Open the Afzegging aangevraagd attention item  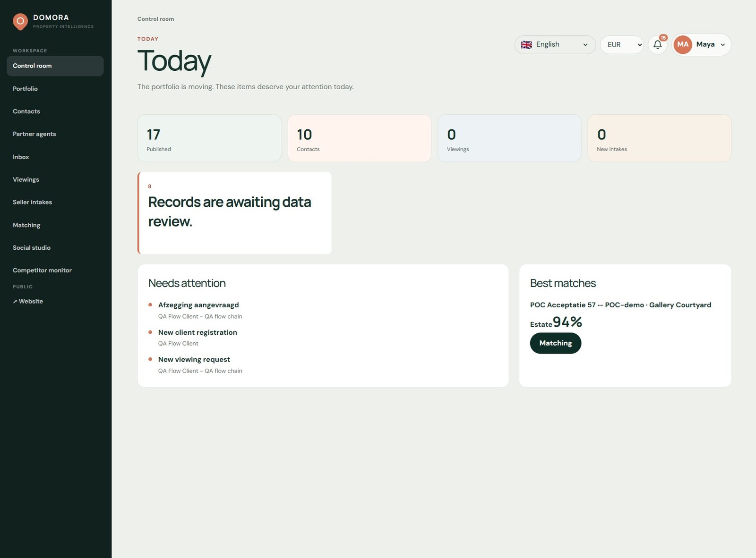[x=198, y=305]
